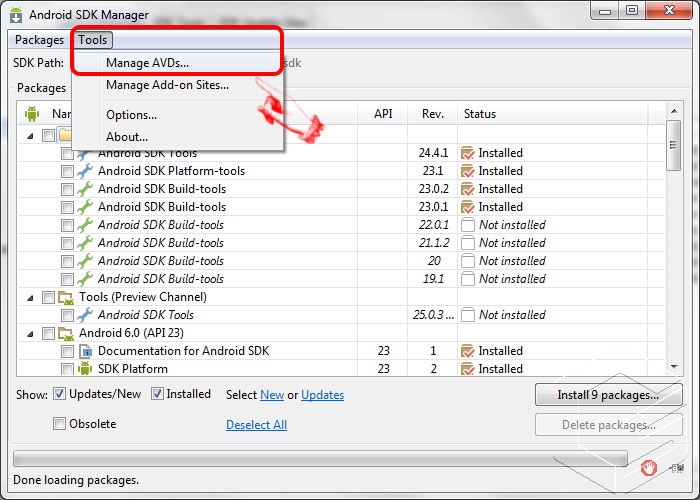Open About... from the Tools menu

[177, 137]
